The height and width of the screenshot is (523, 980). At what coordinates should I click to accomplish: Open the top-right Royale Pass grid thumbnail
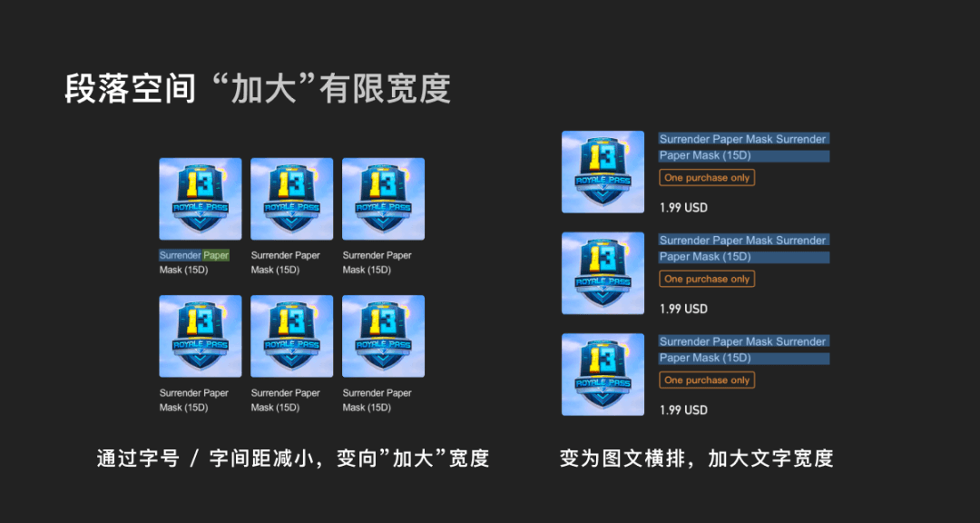point(383,199)
